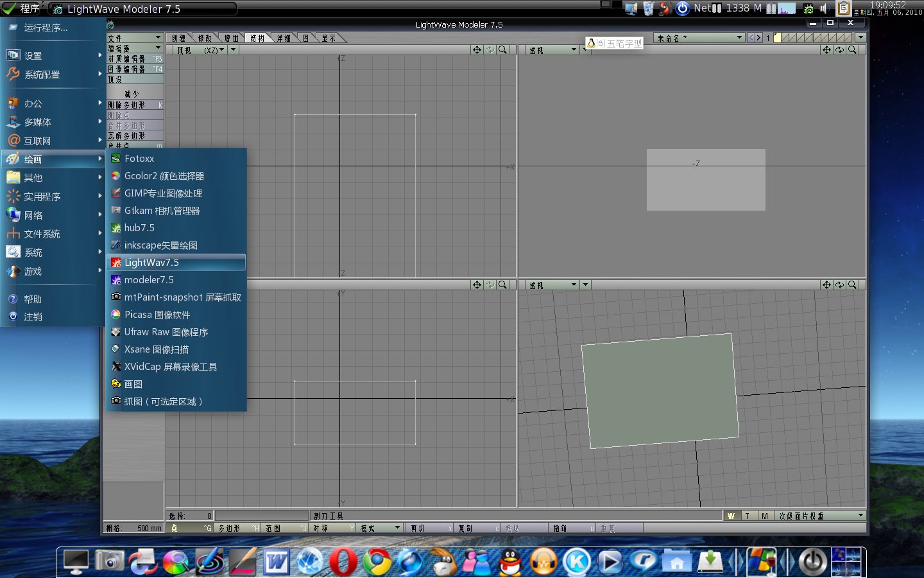Toggle 对称 symmetry mode
The height and width of the screenshot is (578, 924).
(x=333, y=528)
